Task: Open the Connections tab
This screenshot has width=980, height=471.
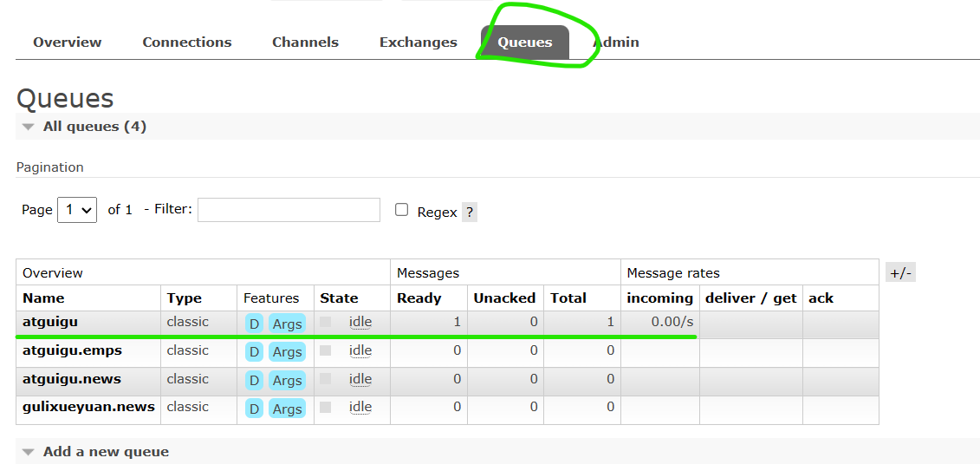Action: 187,43
